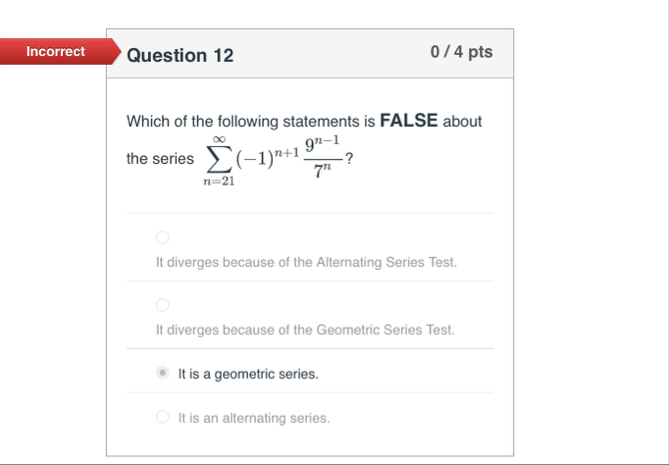Screen dimensions: 669x465
Task: Click 'the series' text before the formula
Action: [x=160, y=159]
